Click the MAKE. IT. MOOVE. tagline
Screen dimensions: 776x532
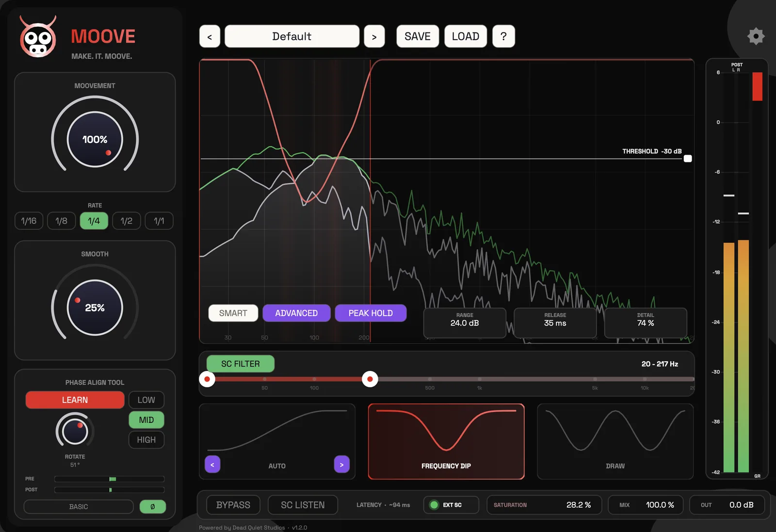[x=102, y=56]
